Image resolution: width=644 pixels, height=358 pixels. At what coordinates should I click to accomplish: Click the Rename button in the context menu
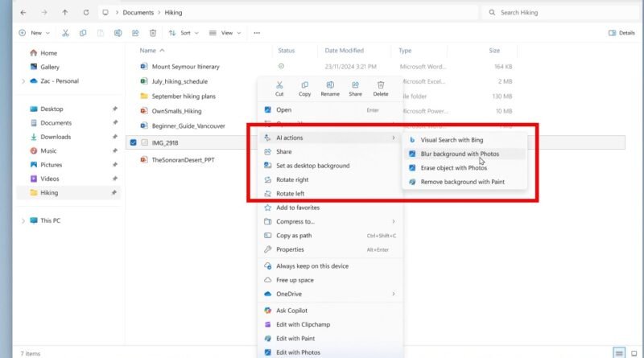(330, 88)
